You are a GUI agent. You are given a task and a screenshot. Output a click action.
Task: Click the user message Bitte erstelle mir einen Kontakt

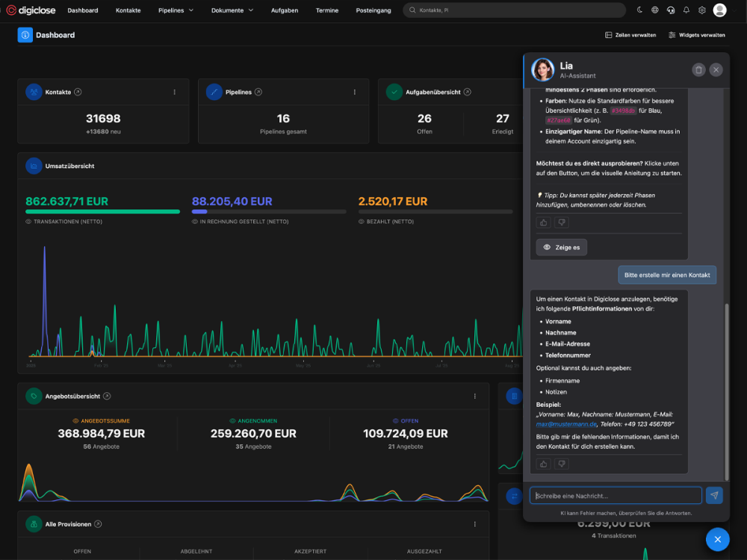667,275
